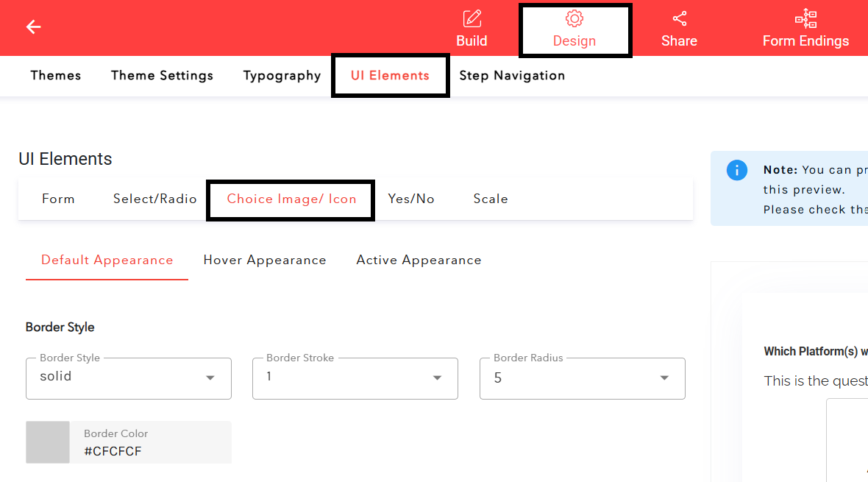Click the Share icon

click(x=677, y=18)
